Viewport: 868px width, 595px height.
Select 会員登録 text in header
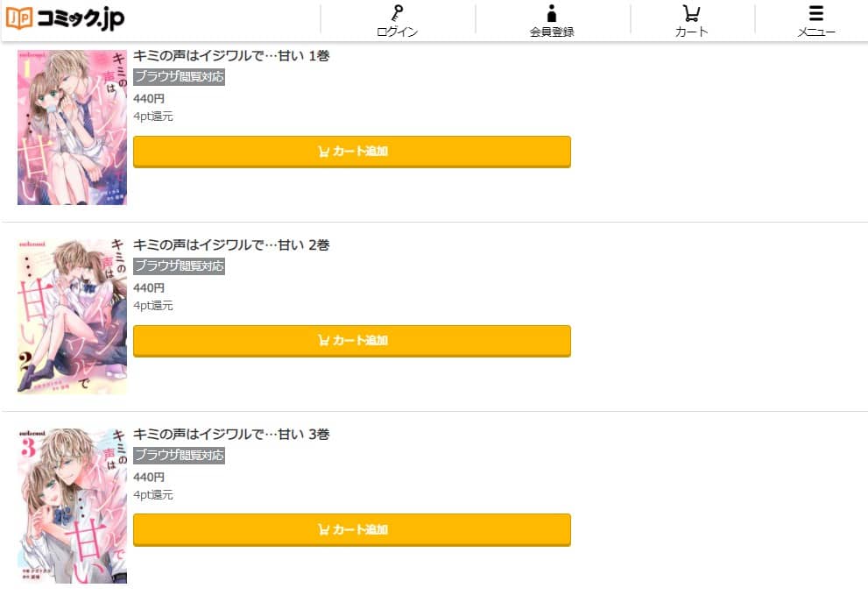(551, 32)
